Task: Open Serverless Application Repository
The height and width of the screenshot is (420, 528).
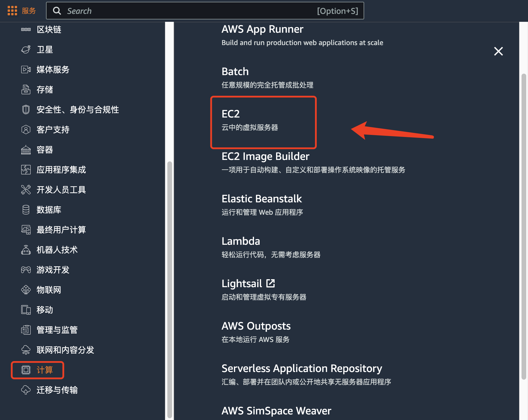Action: coord(302,368)
